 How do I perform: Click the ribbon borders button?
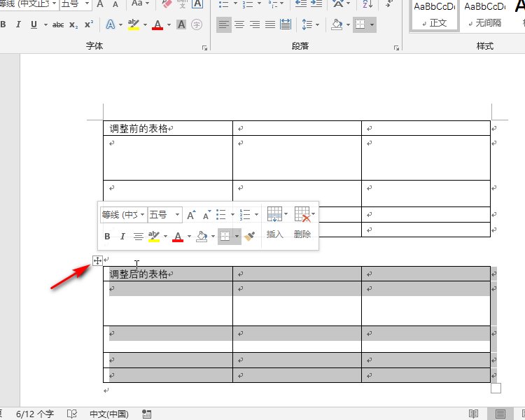pyautogui.click(x=360, y=24)
